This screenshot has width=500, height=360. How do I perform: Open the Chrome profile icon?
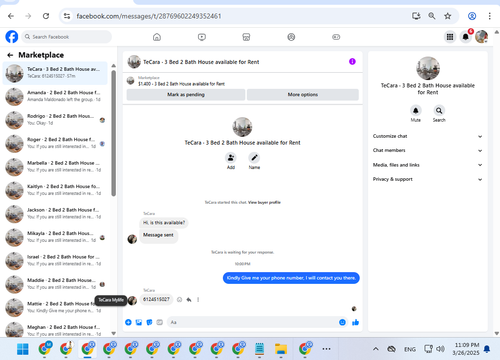[x=472, y=16]
